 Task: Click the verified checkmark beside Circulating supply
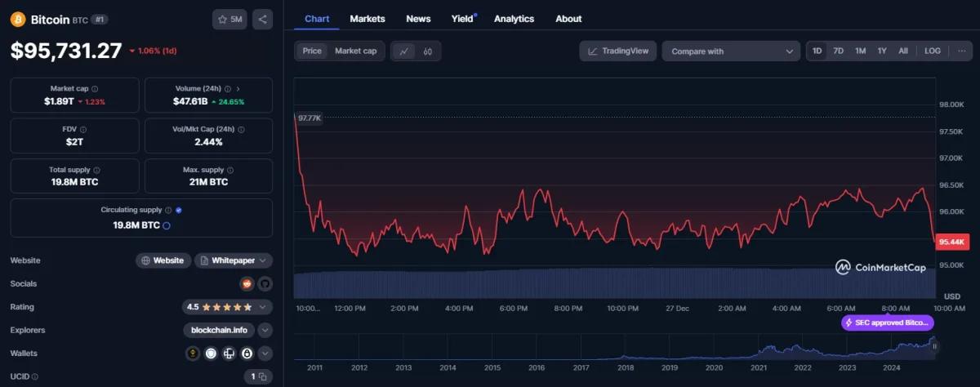tap(179, 210)
